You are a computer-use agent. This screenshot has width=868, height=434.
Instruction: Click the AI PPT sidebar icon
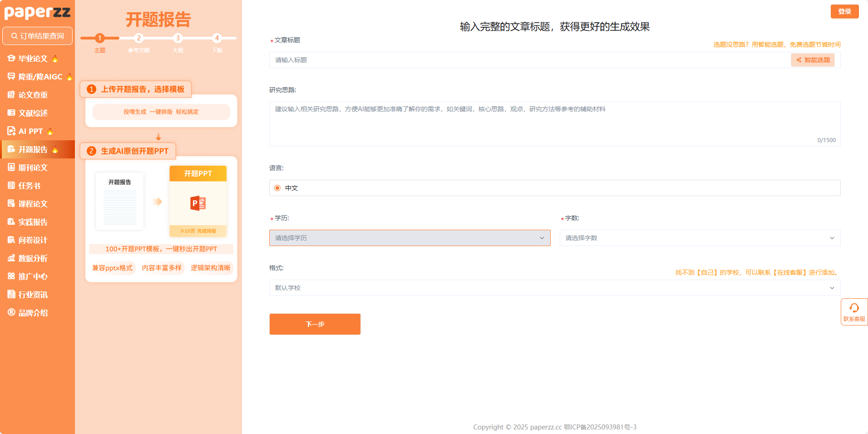tap(11, 131)
